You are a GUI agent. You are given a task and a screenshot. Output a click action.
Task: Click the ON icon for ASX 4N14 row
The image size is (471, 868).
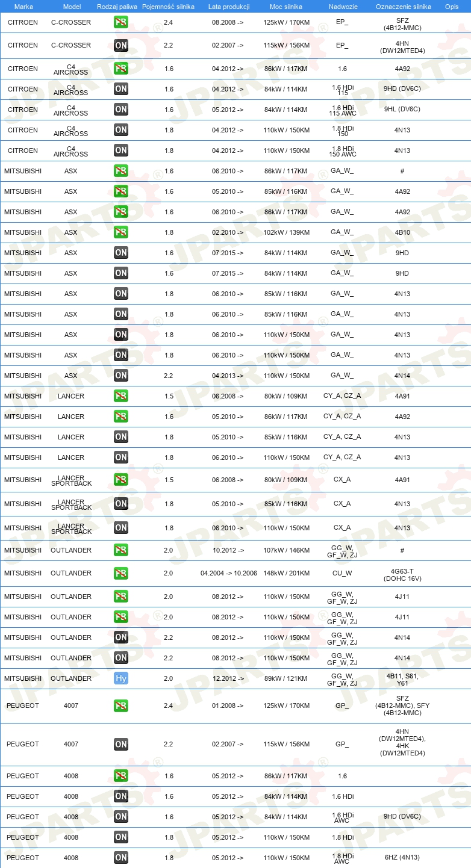(x=120, y=376)
